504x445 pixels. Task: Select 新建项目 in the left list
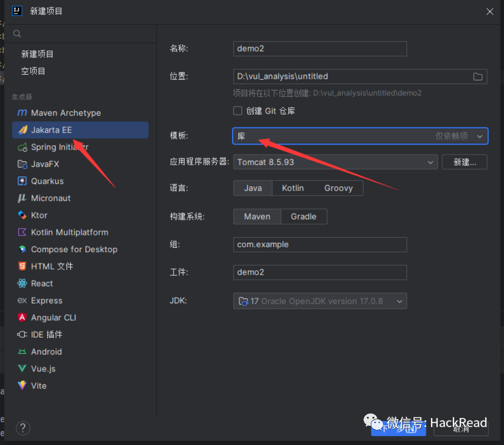(37, 54)
